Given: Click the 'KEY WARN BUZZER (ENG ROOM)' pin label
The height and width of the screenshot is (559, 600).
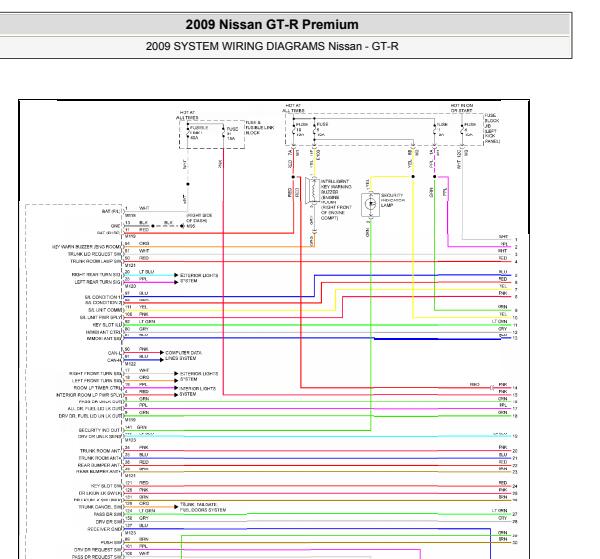Looking at the screenshot, I should point(86,247).
